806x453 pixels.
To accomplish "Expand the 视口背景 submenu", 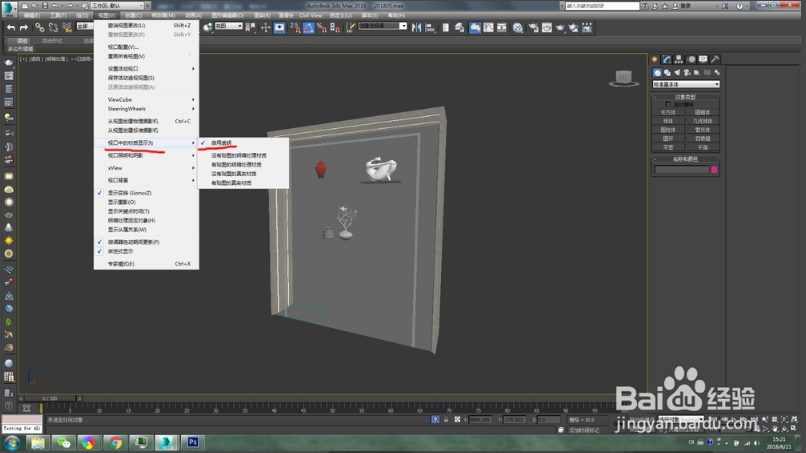I will [x=146, y=180].
